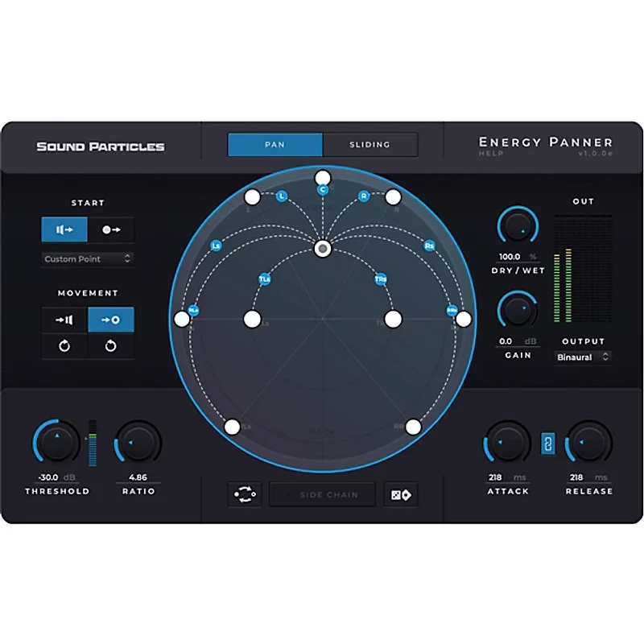This screenshot has height=644, width=644.
Task: Click the Sound Particles logo
Action: [x=101, y=146]
